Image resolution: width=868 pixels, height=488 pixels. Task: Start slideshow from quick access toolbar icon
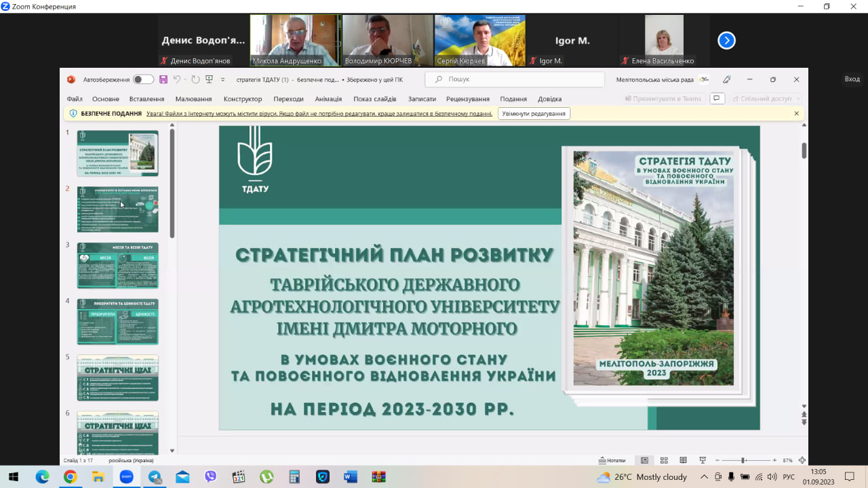point(209,79)
